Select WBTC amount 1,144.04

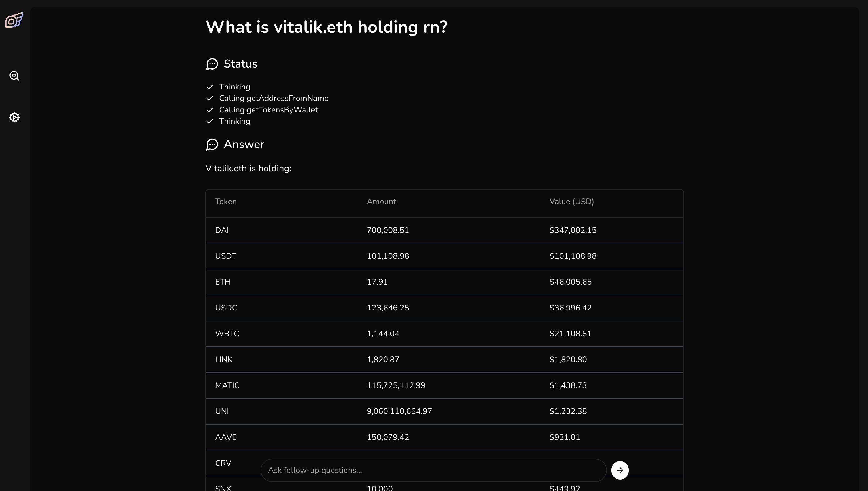[383, 333]
